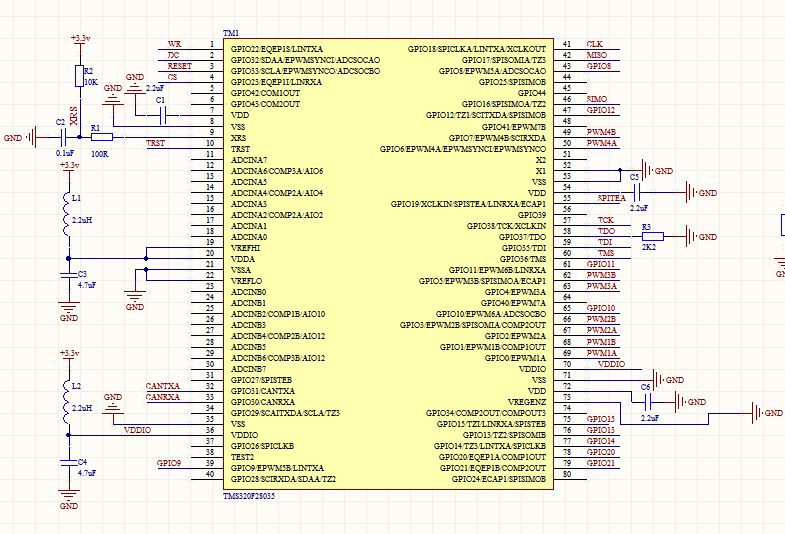This screenshot has width=785, height=534.
Task: Select the TMS net label on pin 60
Action: (606, 253)
